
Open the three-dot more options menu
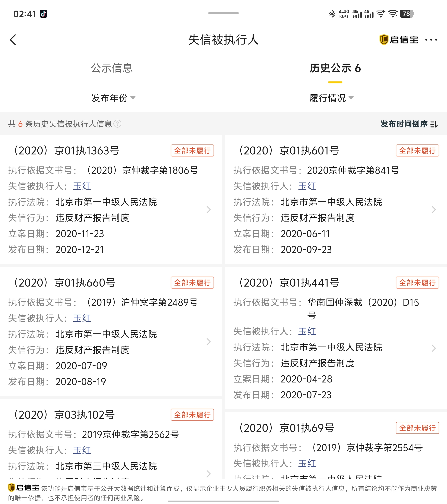tap(431, 40)
